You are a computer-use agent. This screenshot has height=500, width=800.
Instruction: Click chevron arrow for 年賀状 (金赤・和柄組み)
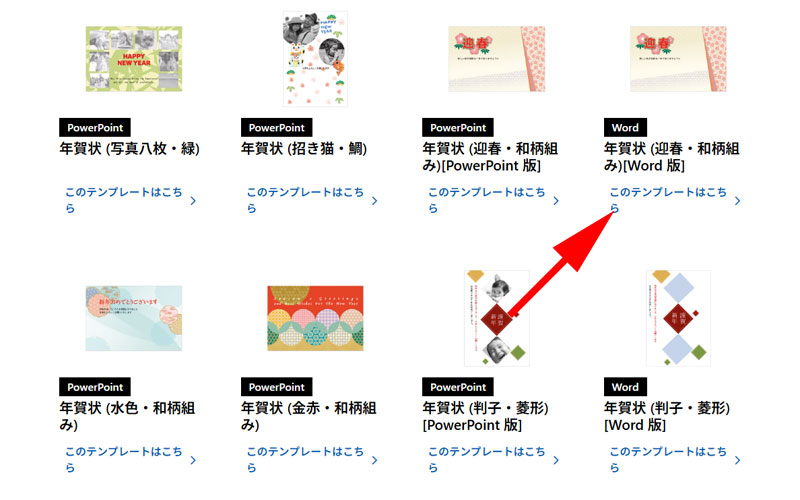point(374,460)
